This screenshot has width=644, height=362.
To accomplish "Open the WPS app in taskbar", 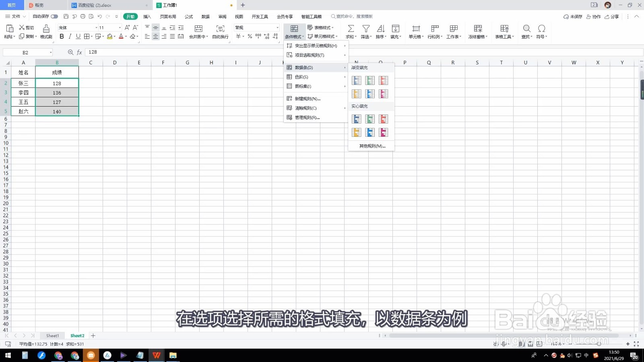I will 157,355.
